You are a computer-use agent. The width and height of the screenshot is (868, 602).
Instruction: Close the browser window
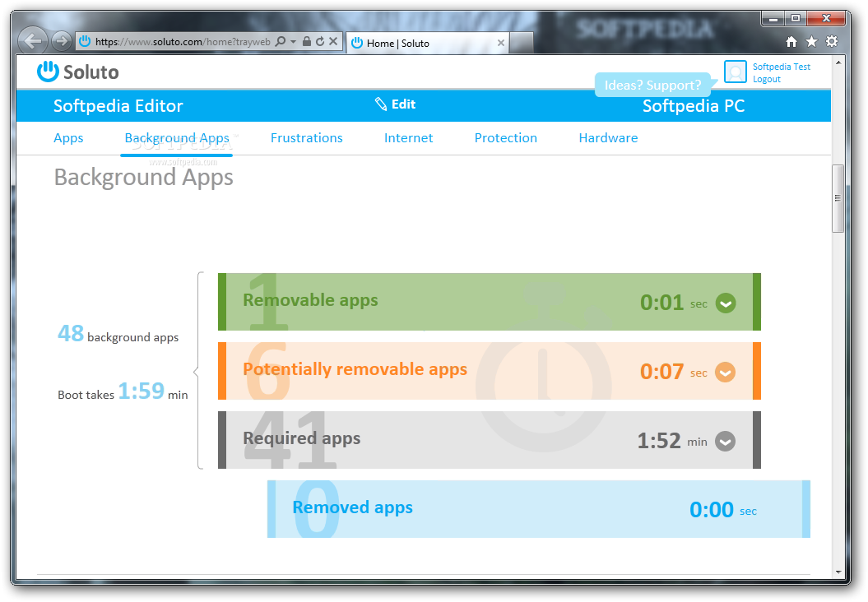(826, 19)
